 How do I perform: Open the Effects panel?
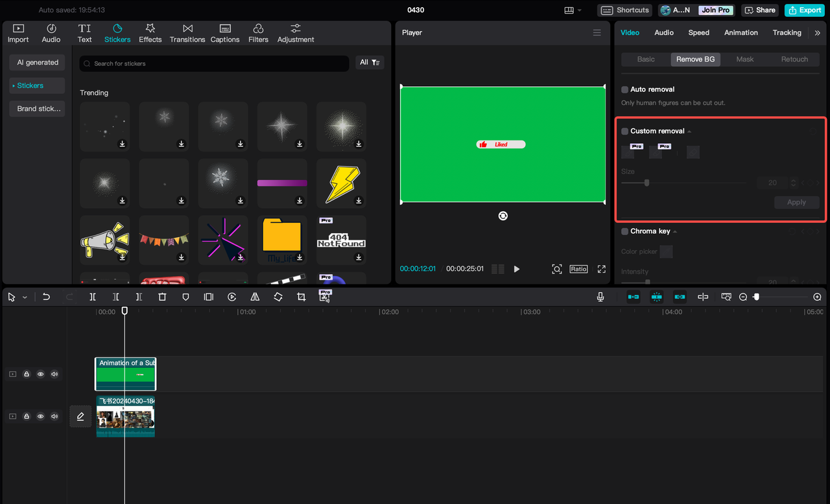click(x=150, y=32)
